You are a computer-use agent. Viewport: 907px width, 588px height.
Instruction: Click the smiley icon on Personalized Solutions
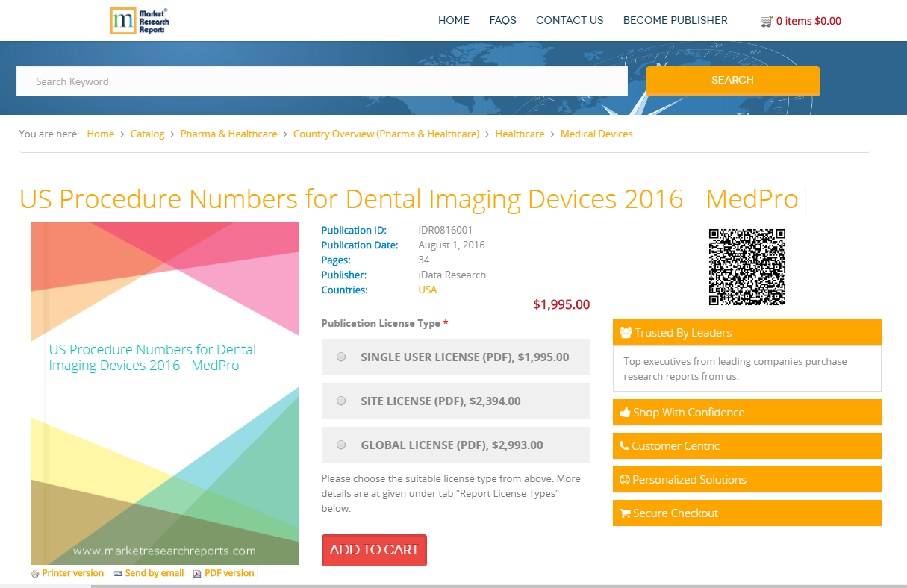pyautogui.click(x=624, y=479)
